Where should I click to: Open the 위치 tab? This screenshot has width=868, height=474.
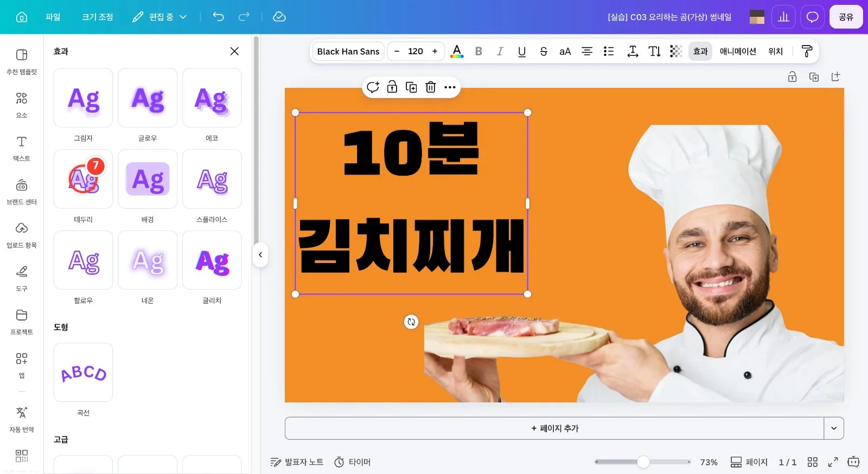tap(775, 51)
